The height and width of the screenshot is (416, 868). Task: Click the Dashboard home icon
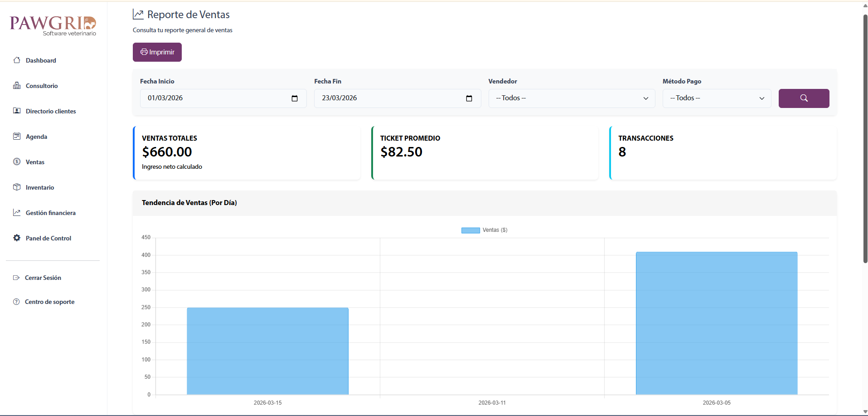click(x=17, y=60)
